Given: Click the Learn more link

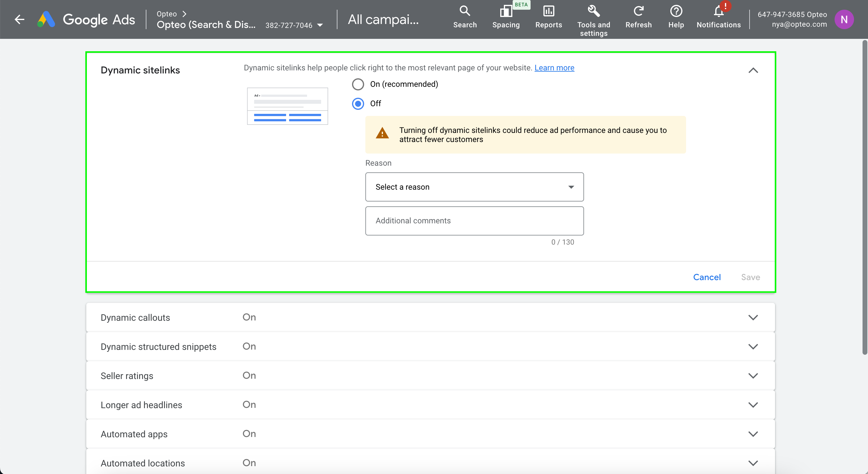Looking at the screenshot, I should coord(554,68).
